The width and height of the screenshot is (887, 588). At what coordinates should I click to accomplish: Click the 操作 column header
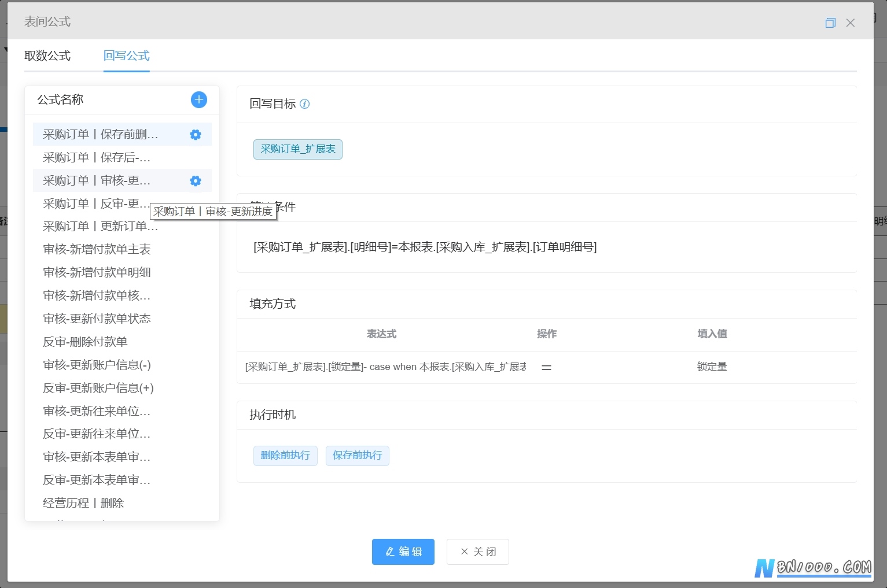coord(547,334)
